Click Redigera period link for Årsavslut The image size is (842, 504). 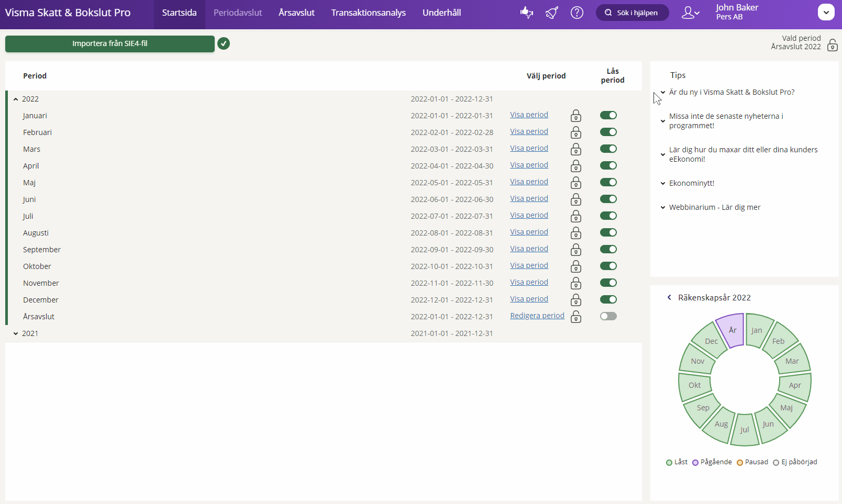point(537,316)
